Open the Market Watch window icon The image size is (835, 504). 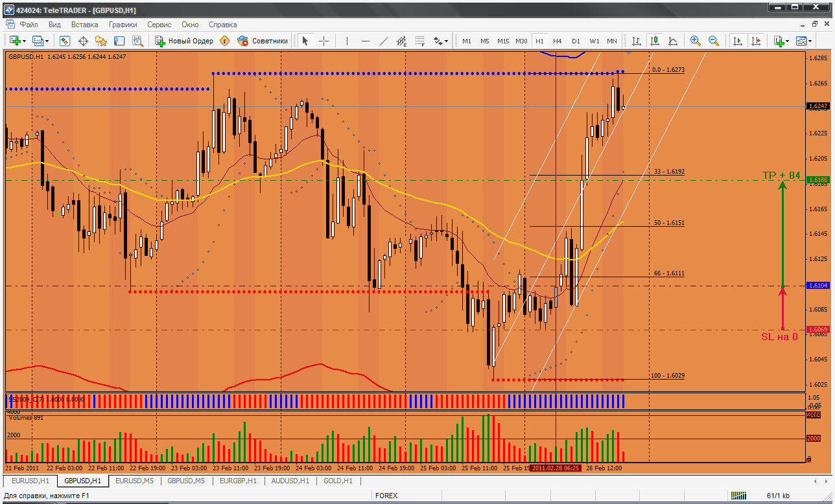click(65, 41)
